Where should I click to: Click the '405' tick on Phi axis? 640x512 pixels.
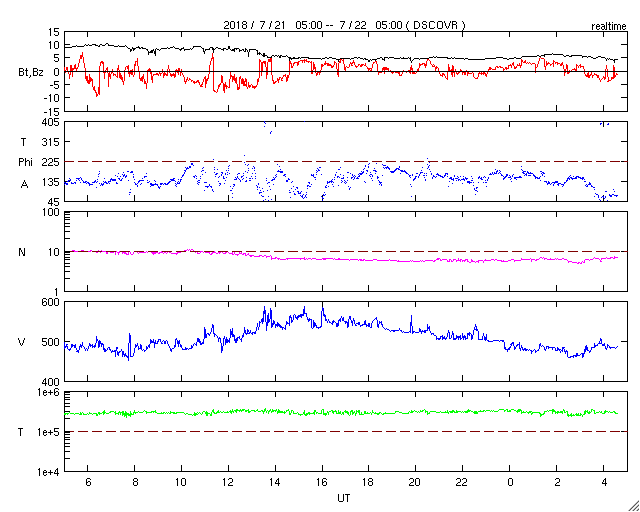[x=52, y=122]
